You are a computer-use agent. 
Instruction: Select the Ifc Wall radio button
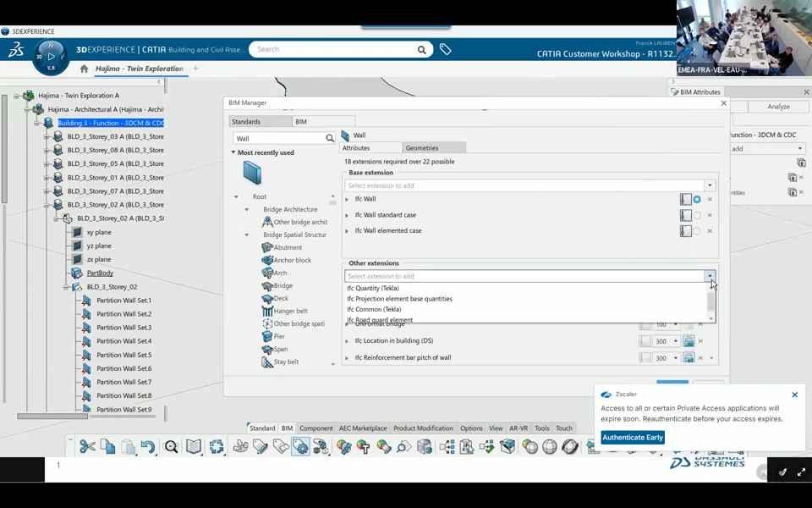[x=697, y=199]
